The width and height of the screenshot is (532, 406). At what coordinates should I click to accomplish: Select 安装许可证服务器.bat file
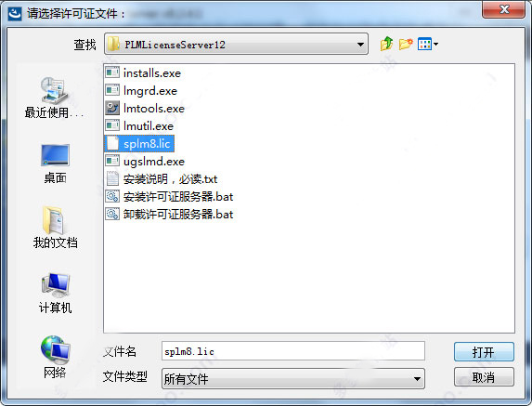[169, 197]
